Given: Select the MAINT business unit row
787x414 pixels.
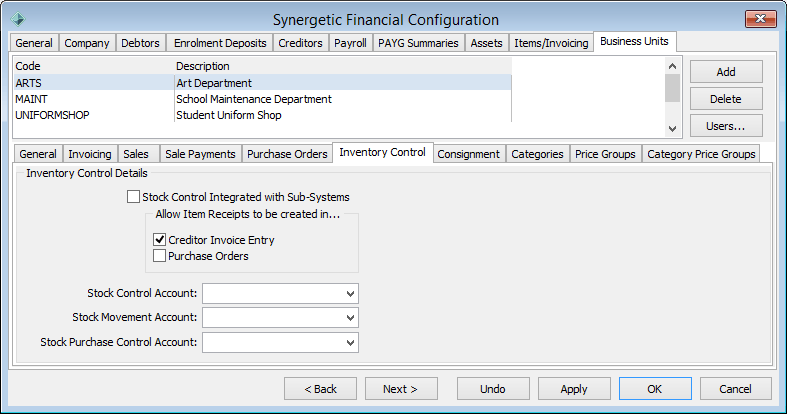Looking at the screenshot, I should (263, 99).
